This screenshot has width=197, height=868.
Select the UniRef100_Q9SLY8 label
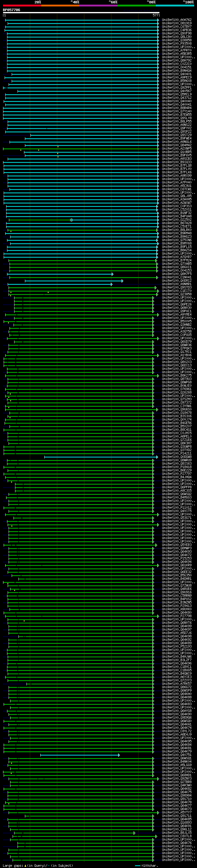[177, 118]
